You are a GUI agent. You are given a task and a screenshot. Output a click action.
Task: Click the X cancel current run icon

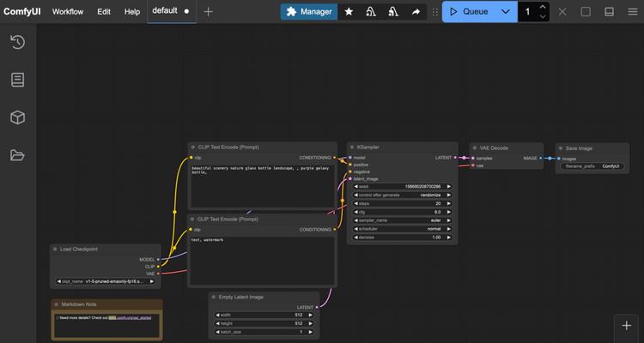pos(562,12)
